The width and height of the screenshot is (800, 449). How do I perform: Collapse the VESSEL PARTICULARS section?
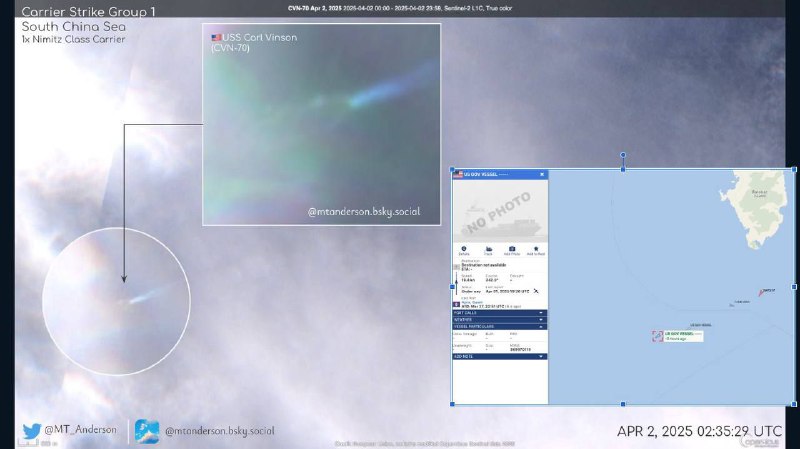pyautogui.click(x=500, y=326)
